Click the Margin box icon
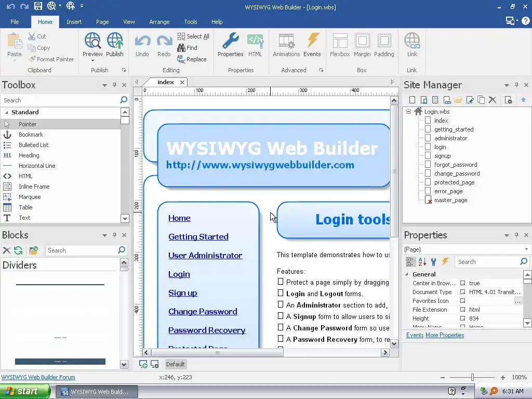The image size is (532, 399). (362, 41)
